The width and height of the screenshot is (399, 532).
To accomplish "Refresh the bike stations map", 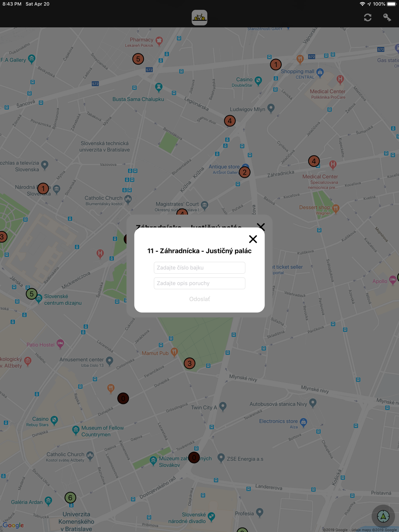I will click(x=368, y=18).
